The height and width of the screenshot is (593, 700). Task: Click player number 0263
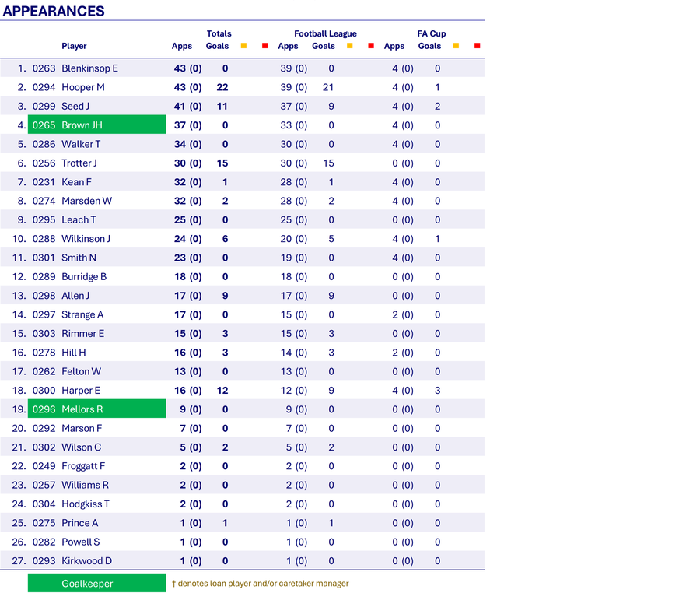[44, 68]
